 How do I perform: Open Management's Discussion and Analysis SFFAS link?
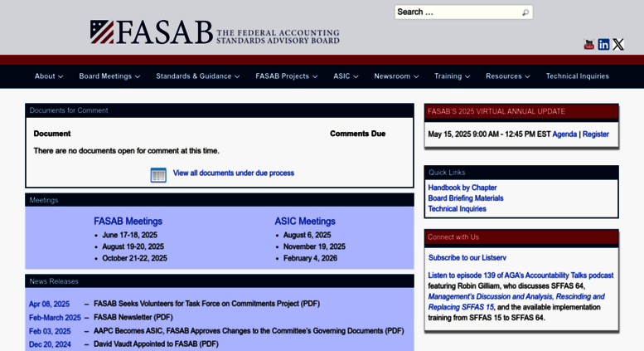coord(516,302)
